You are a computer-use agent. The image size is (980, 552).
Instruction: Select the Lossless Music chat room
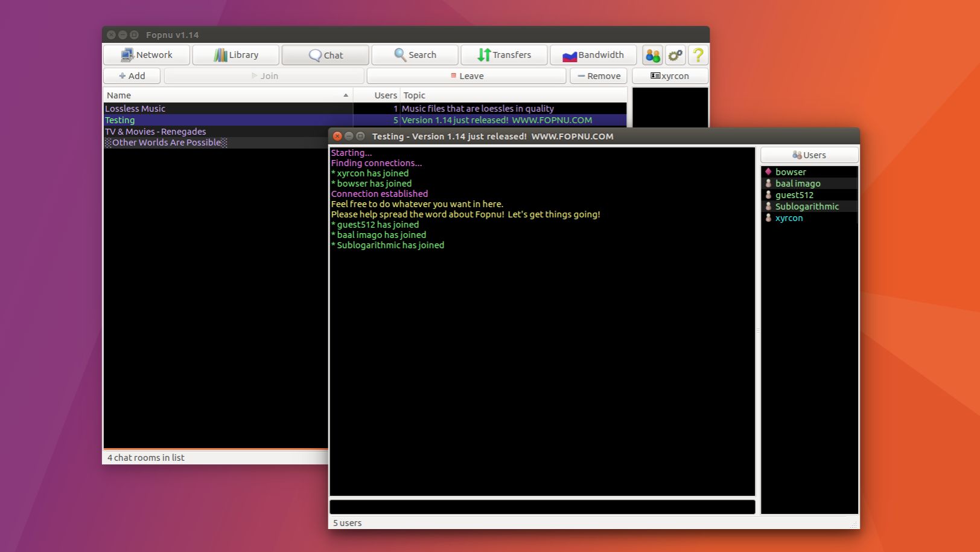(x=135, y=109)
